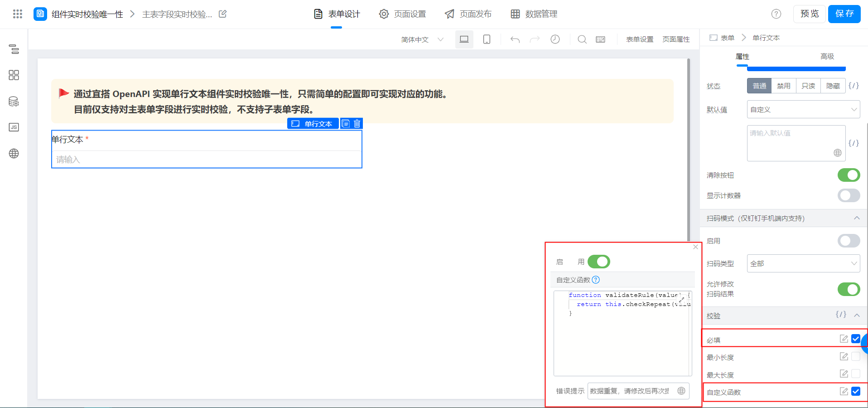
Task: Copy the selected 单行文本 component
Action: pos(346,124)
